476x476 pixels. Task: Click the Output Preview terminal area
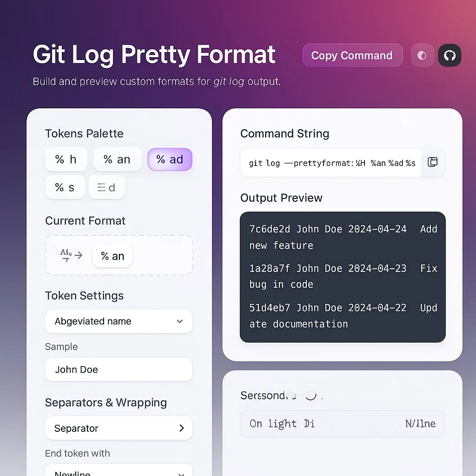point(343,277)
